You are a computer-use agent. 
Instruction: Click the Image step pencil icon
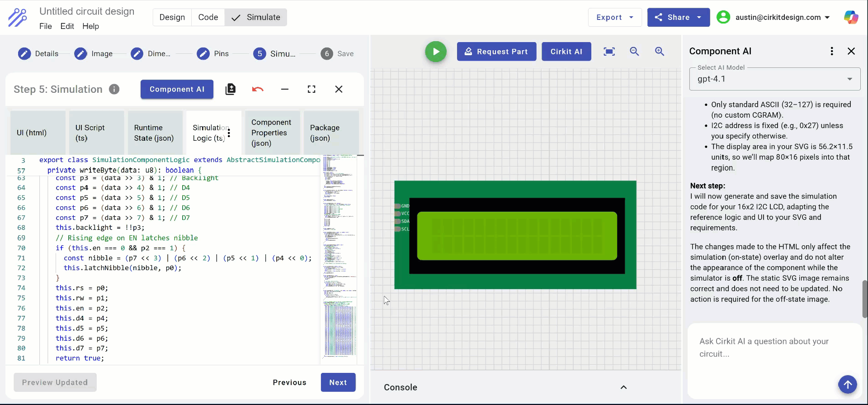(x=80, y=54)
